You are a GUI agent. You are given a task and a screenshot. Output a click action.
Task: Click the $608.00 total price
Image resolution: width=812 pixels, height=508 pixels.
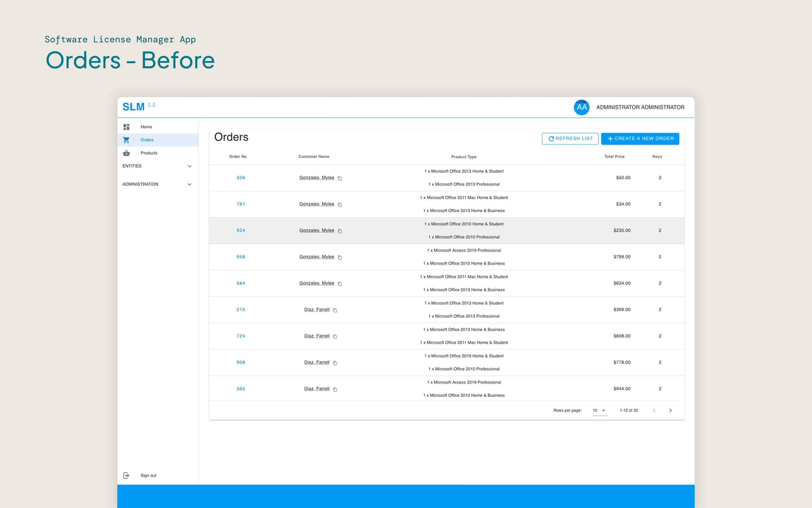(622, 336)
